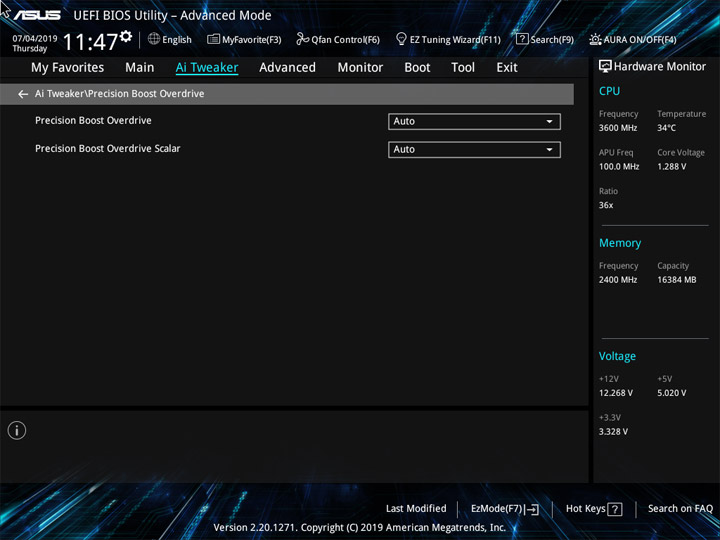
Task: Select Precision Boost Overdrive Scalar label
Action: pos(107,148)
